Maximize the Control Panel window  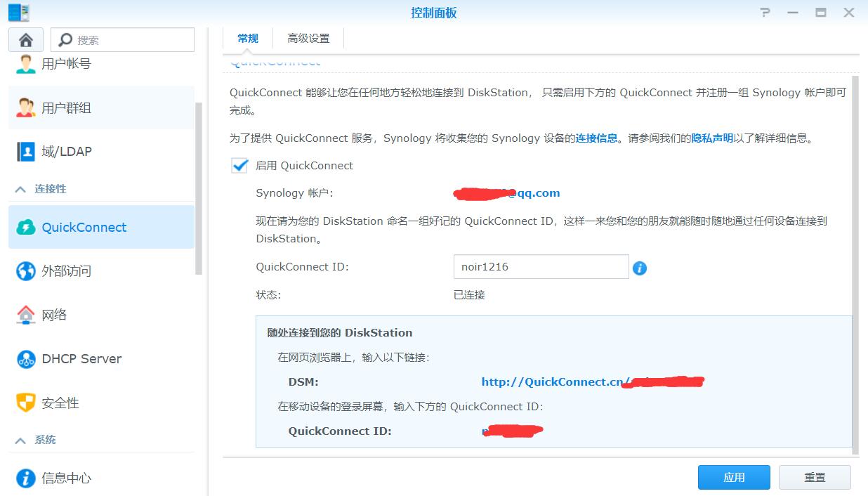coord(821,13)
